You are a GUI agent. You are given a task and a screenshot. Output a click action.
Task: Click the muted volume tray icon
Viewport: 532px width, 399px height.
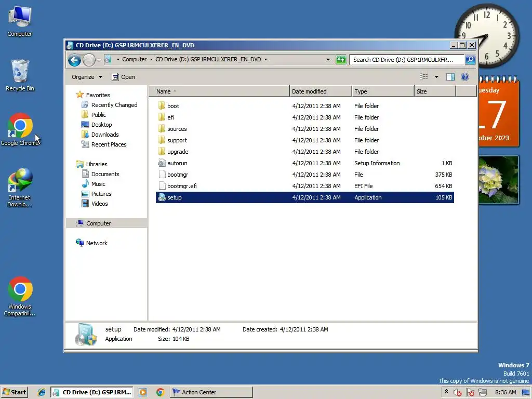[457, 393]
